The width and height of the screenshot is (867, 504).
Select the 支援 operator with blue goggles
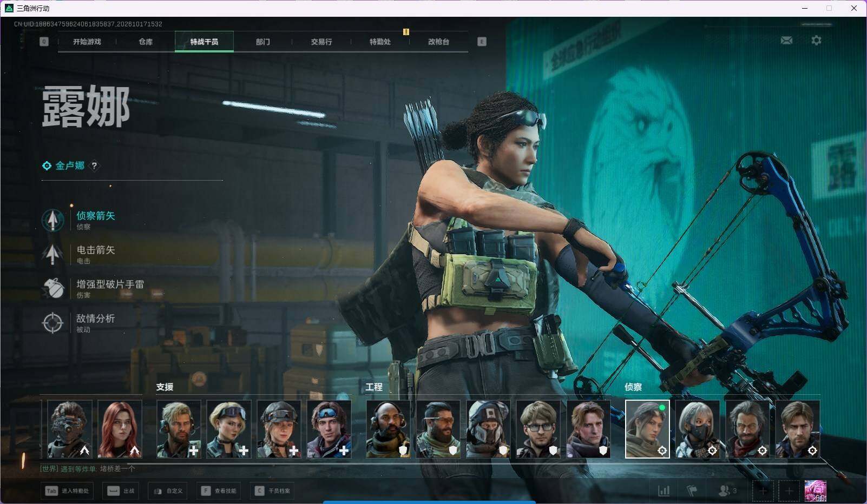329,429
